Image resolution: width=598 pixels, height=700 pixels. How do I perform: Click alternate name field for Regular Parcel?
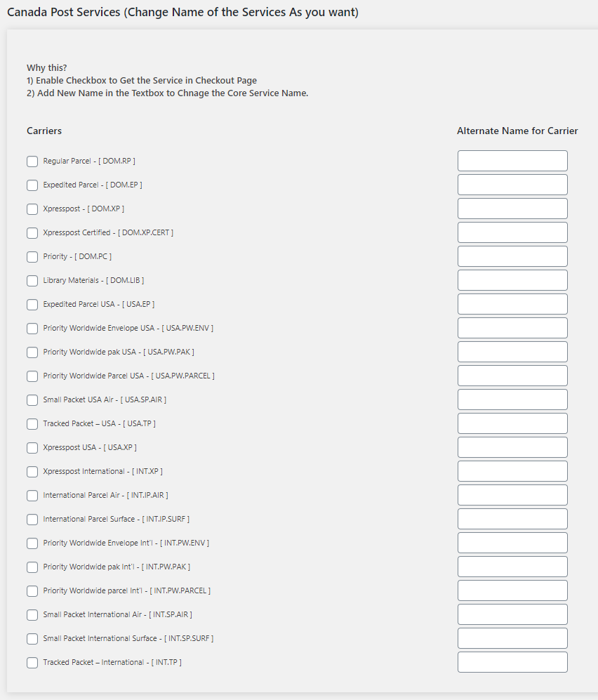coord(512,161)
